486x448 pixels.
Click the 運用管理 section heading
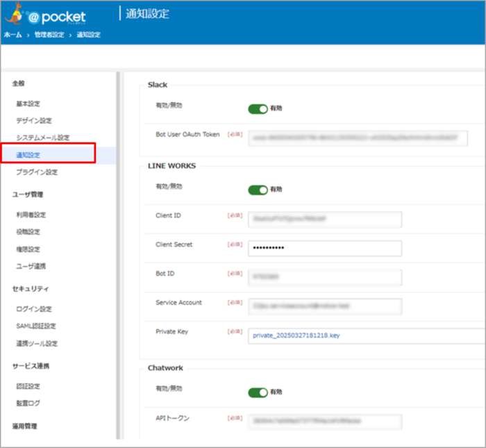click(x=24, y=426)
